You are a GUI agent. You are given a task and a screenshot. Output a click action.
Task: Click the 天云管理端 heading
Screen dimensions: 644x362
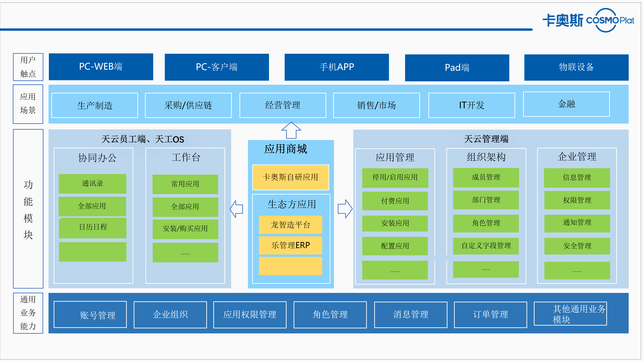(486, 139)
